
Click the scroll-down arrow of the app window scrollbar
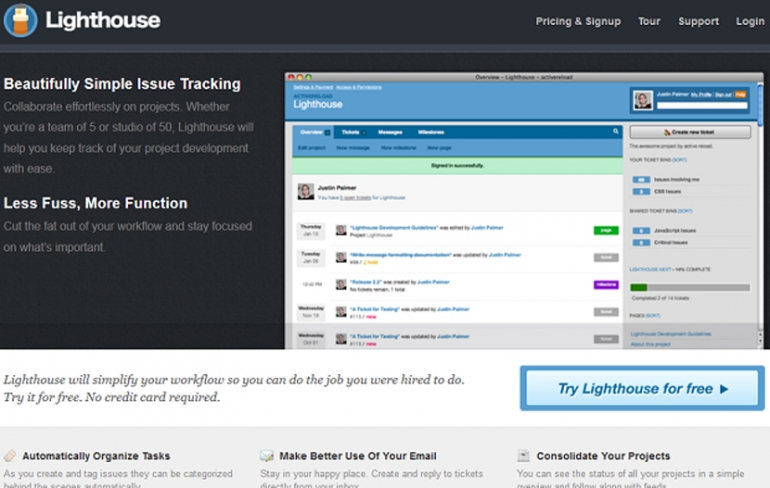coord(760,341)
